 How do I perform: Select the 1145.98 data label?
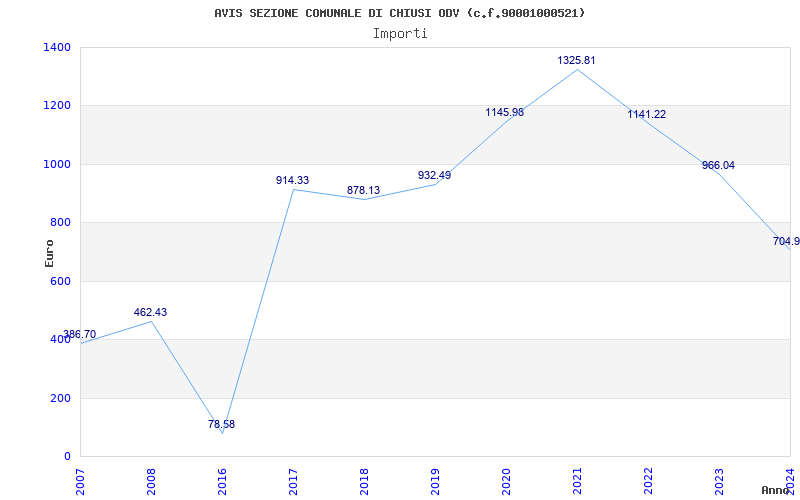(505, 112)
